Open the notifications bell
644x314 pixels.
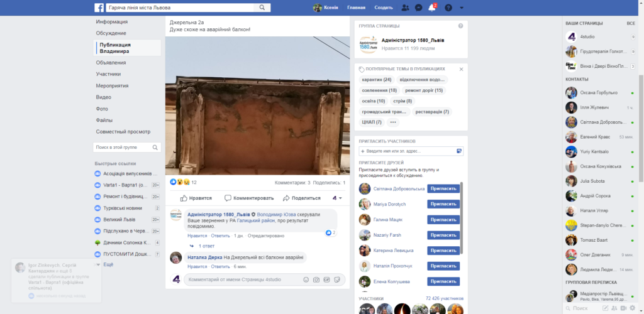point(432,8)
